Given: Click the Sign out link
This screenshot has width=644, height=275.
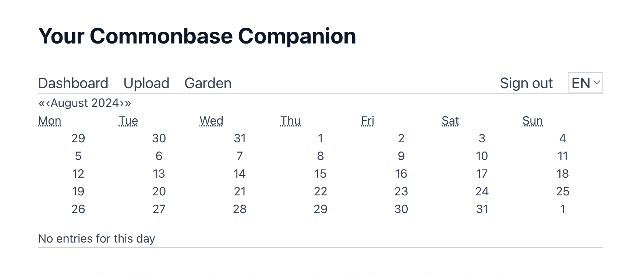Looking at the screenshot, I should [526, 83].
